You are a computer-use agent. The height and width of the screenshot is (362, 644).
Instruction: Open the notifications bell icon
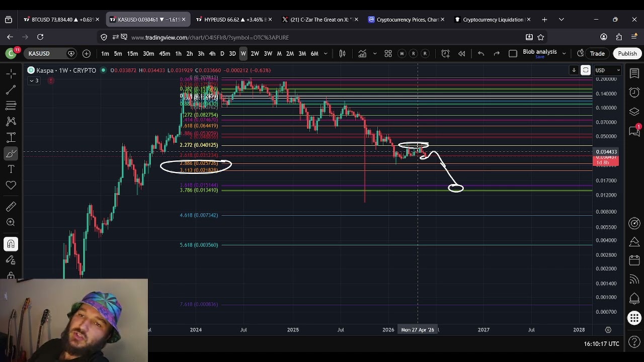(x=634, y=298)
